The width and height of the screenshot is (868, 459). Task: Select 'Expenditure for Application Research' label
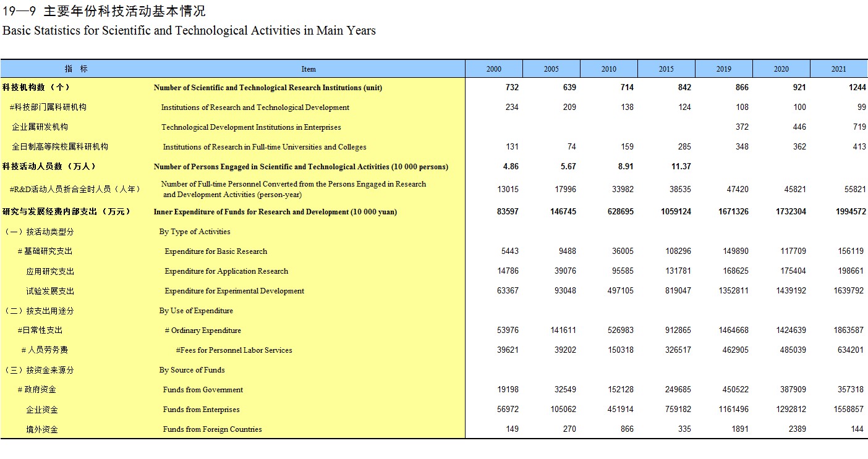click(226, 271)
